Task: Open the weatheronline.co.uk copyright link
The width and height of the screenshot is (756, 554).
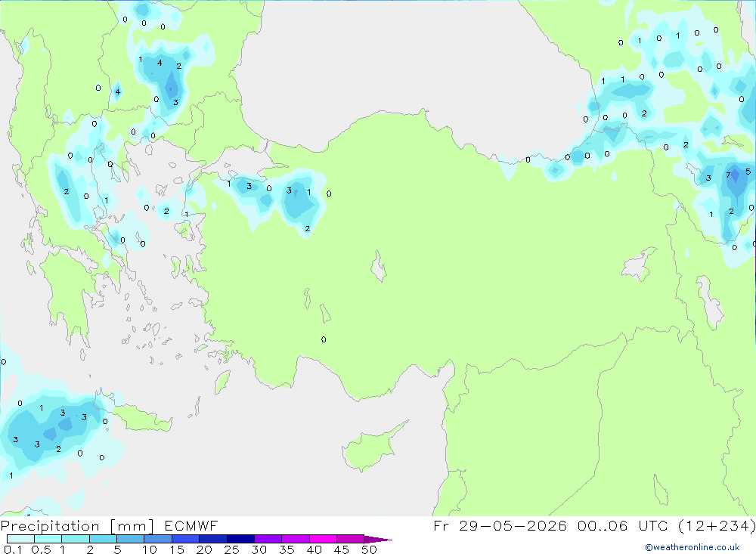Action: [x=692, y=547]
